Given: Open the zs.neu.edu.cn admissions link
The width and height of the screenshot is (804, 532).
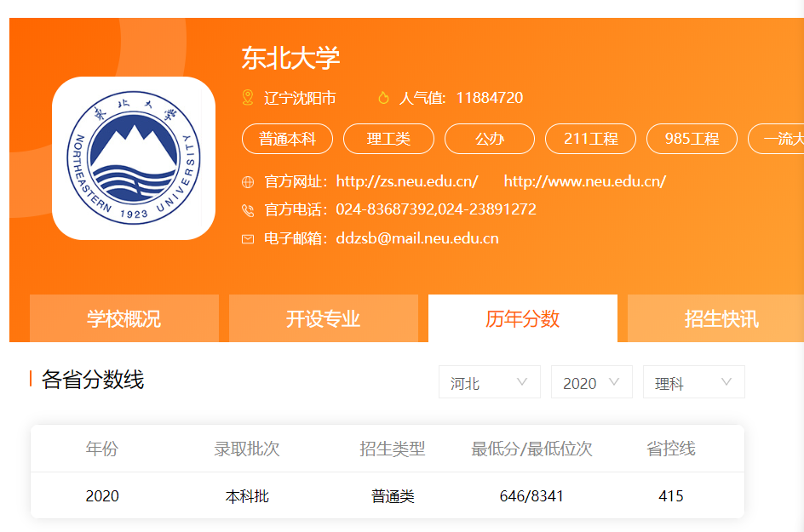Looking at the screenshot, I should [407, 181].
